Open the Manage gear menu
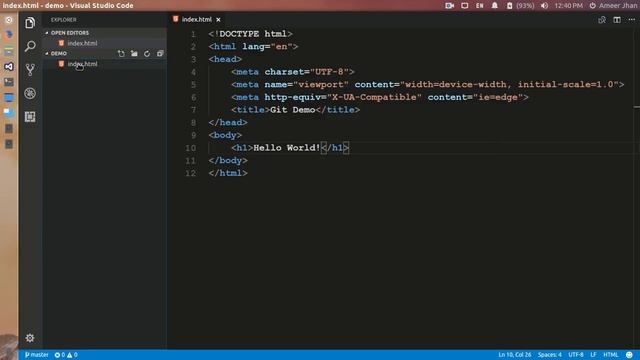 click(x=30, y=338)
